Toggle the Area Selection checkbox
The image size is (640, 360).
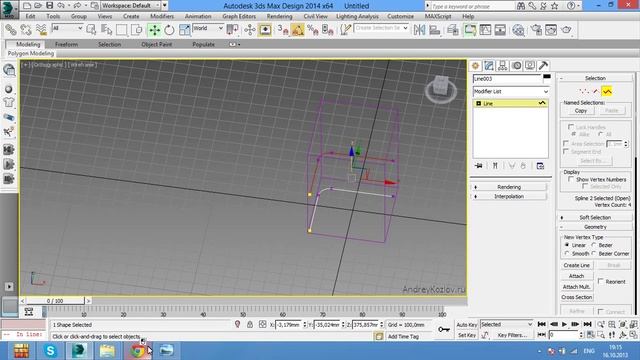tap(566, 144)
